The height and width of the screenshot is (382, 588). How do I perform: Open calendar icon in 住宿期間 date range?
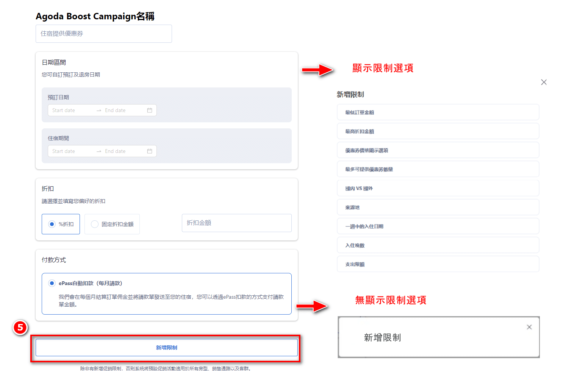[x=150, y=151]
